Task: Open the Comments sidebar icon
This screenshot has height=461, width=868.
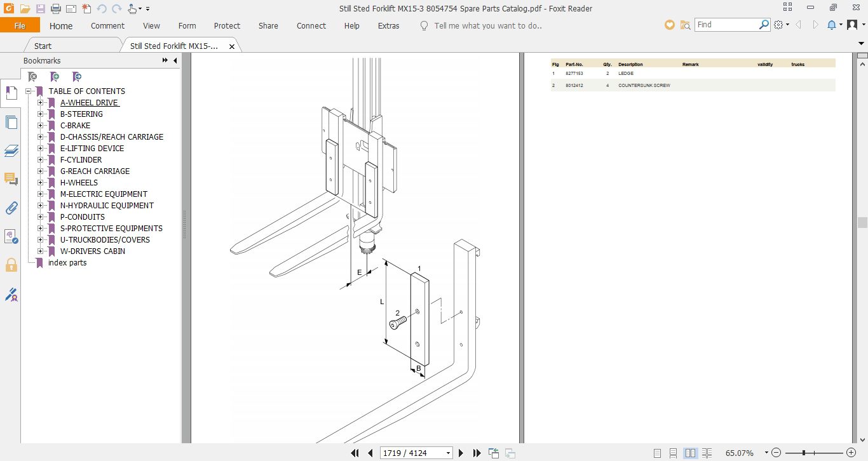Action: pos(11,180)
